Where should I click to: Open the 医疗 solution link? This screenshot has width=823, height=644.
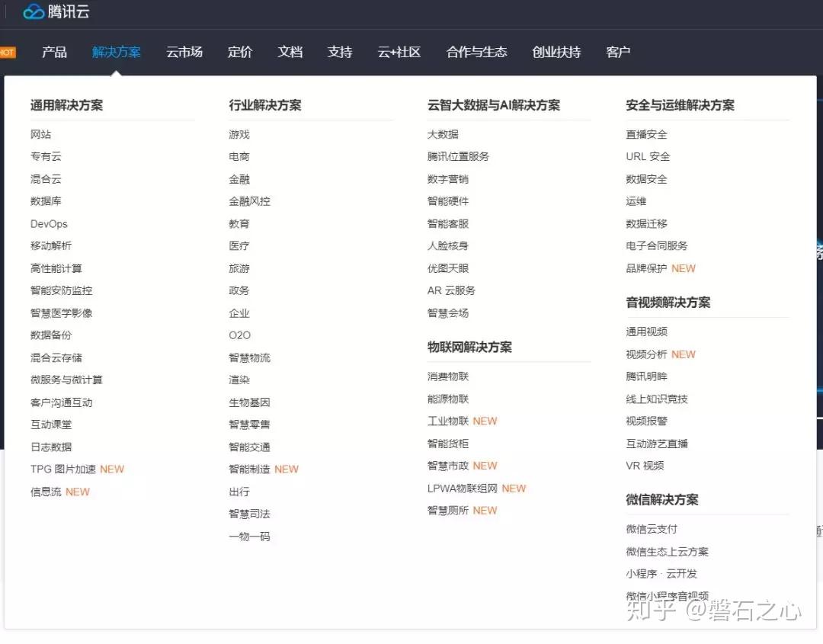click(x=239, y=245)
